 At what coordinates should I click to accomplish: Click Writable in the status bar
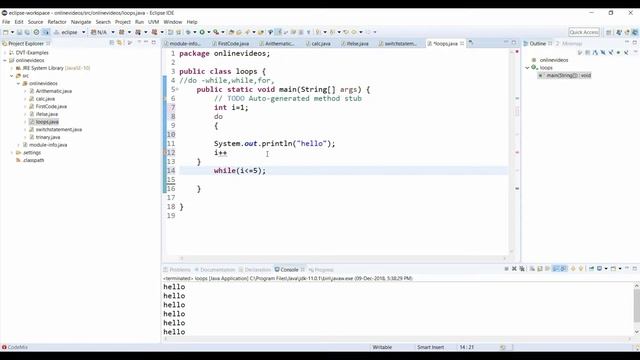(382, 347)
